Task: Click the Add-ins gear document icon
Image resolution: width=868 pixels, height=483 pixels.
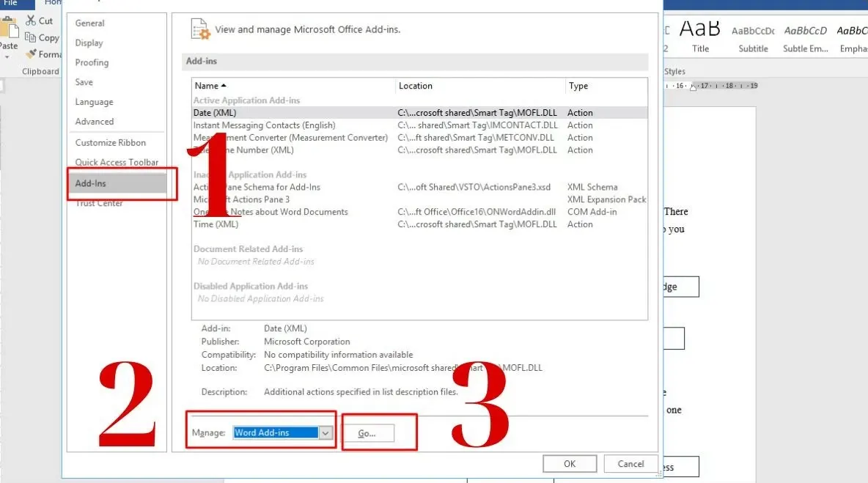Action: (x=200, y=29)
